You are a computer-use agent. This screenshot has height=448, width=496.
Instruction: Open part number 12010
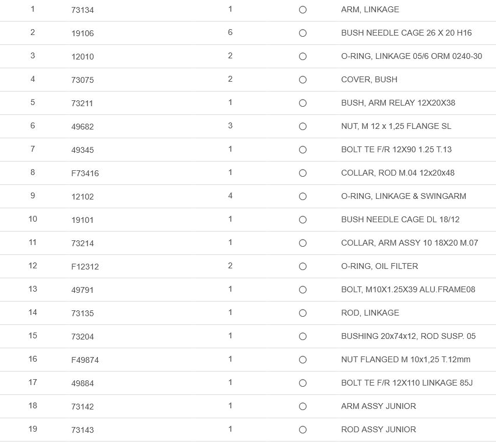[82, 57]
